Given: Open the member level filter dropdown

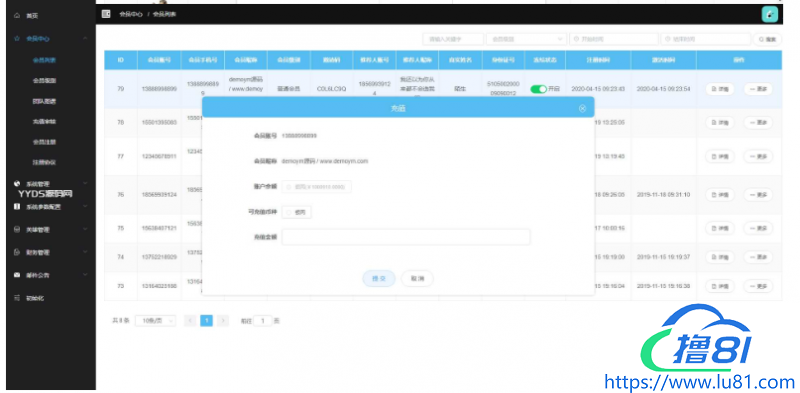Looking at the screenshot, I should (526, 39).
